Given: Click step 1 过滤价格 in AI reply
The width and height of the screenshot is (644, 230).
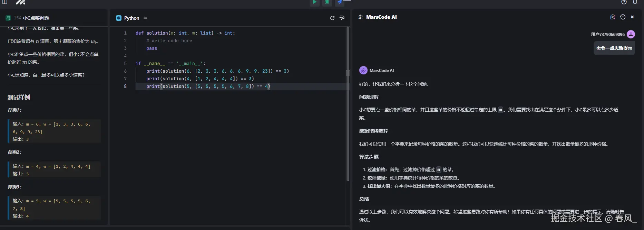Looking at the screenshot, I should (x=411, y=169).
